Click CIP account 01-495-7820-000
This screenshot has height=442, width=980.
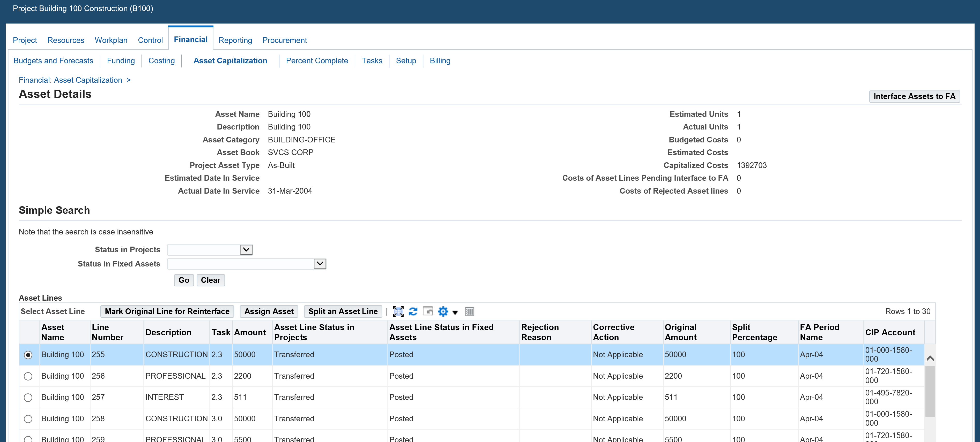coord(888,397)
